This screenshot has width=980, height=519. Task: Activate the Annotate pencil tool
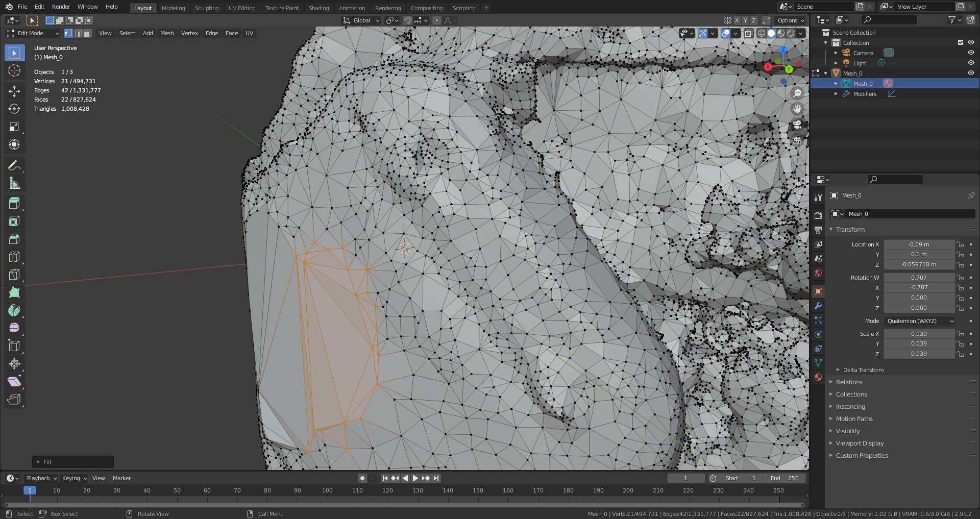click(14, 165)
